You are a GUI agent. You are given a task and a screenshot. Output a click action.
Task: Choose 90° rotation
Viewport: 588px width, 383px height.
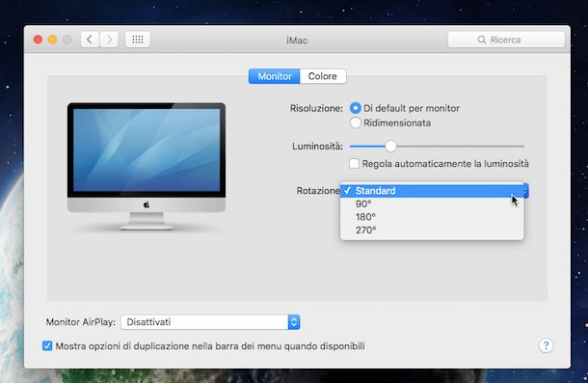tap(432, 204)
